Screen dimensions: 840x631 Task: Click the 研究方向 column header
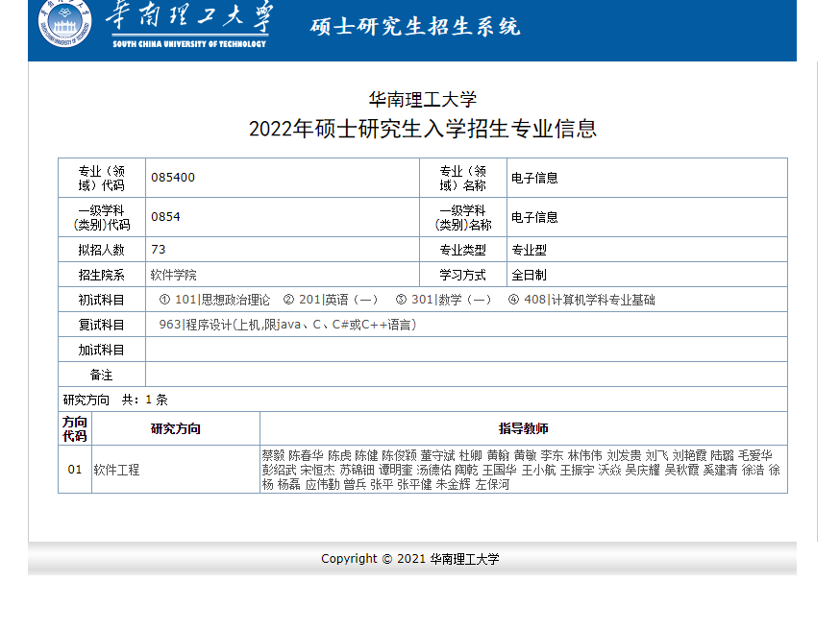click(x=176, y=428)
